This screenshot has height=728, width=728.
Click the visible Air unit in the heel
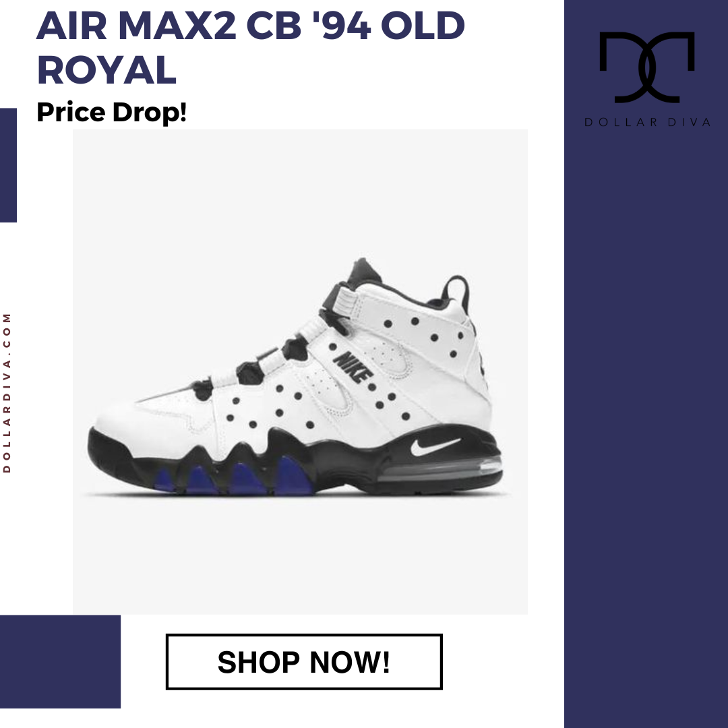click(439, 470)
